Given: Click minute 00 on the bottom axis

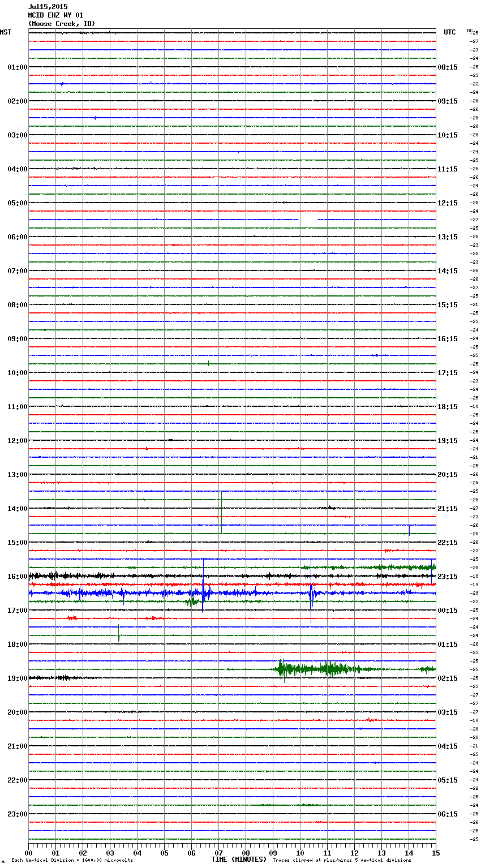Looking at the screenshot, I should click(29, 853).
